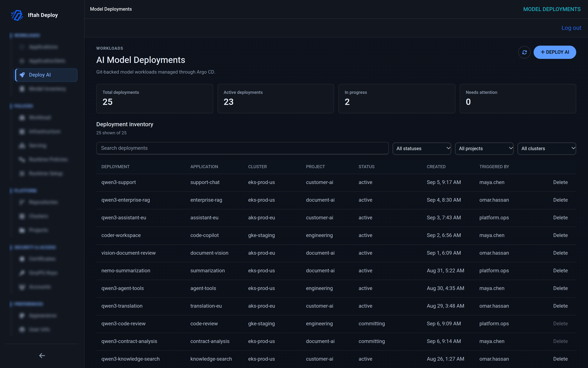Collapse the sidebar with the back arrow
This screenshot has height=368, width=588.
coord(42,356)
